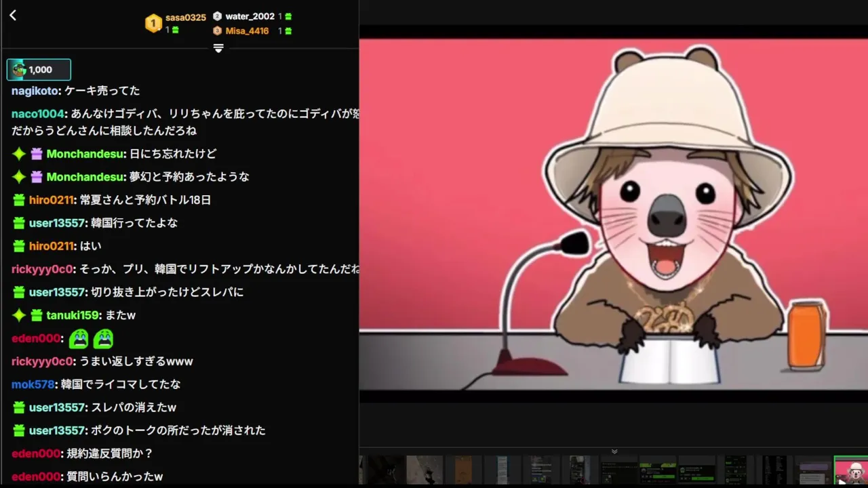868x488 pixels.
Task: Click the first crying emote in eden000's message
Action: click(79, 338)
